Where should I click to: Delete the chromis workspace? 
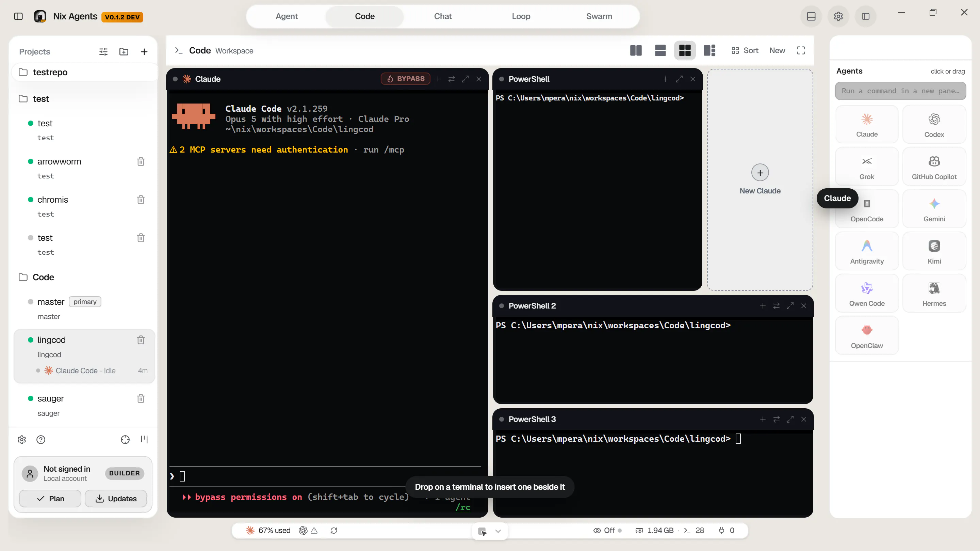click(141, 200)
